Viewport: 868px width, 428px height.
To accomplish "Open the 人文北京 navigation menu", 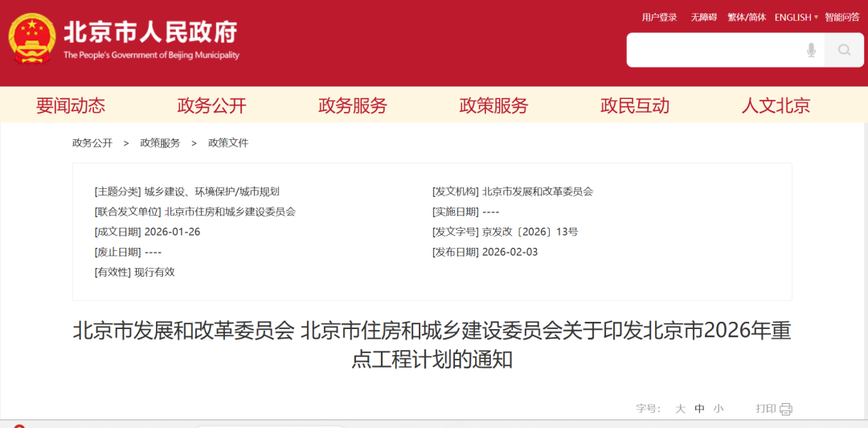I will (x=776, y=105).
